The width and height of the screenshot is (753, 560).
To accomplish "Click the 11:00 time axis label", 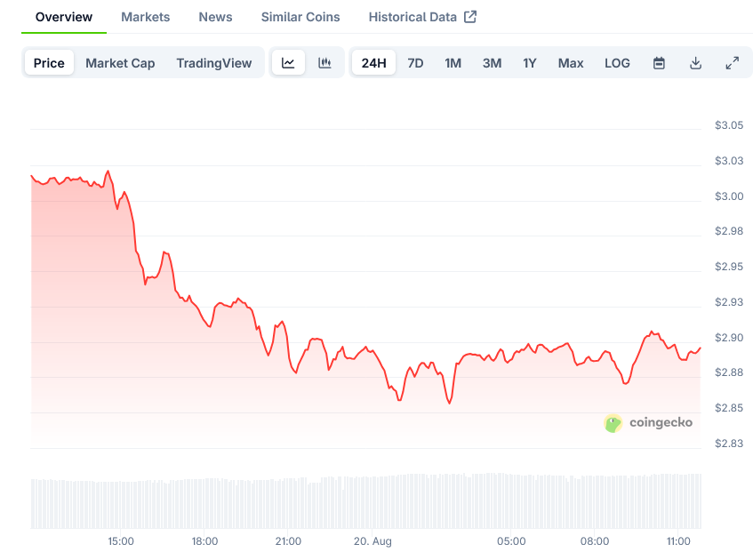I will coord(678,541).
